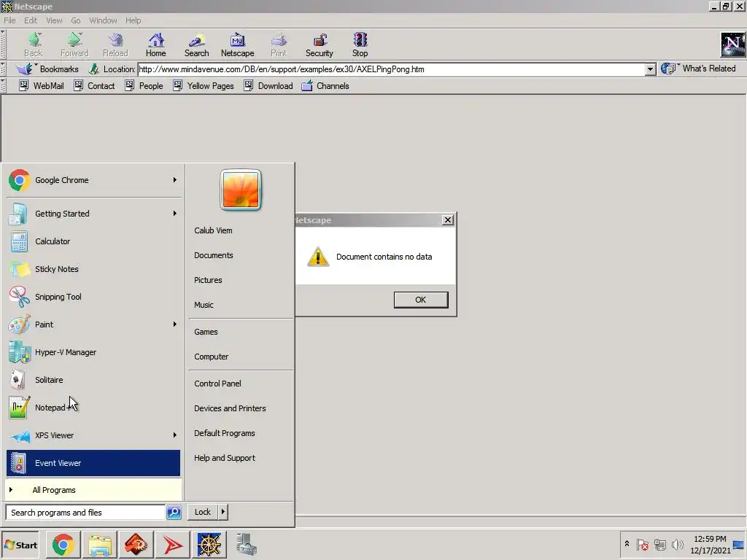Viewport: 747px width, 560px height.
Task: Click the Location page proxy icon
Action: click(x=94, y=69)
